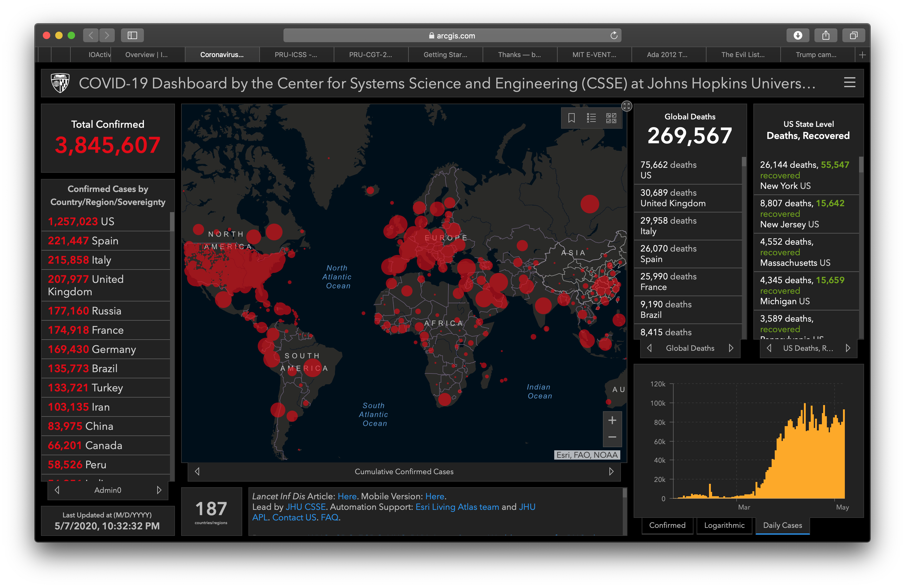Click the 9,190 deaths Brazil entry
This screenshot has height=588, width=905.
688,310
